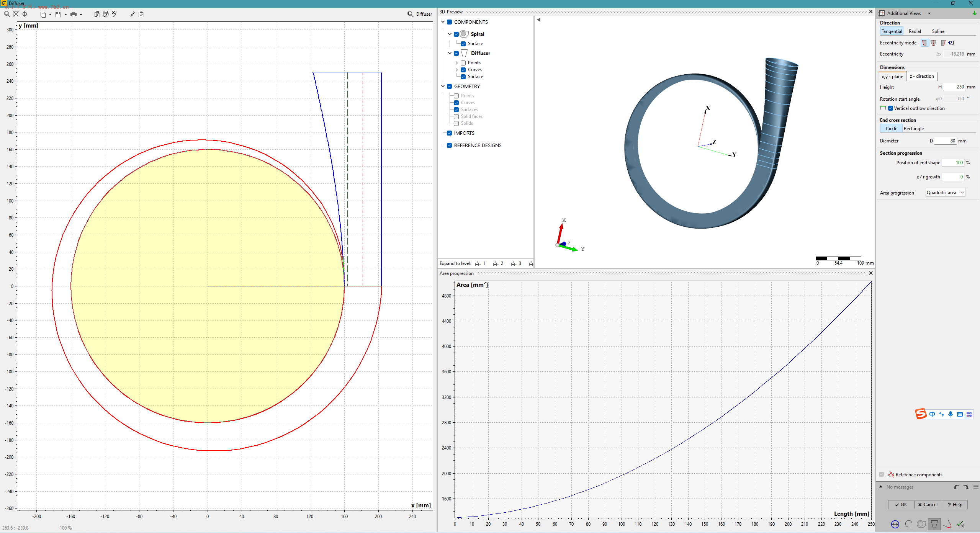Enable Points checkbox under Diffuser

coord(463,63)
